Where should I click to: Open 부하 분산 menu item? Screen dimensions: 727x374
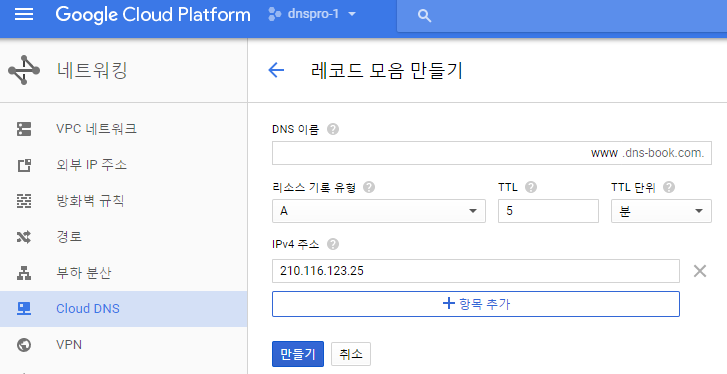pos(123,273)
